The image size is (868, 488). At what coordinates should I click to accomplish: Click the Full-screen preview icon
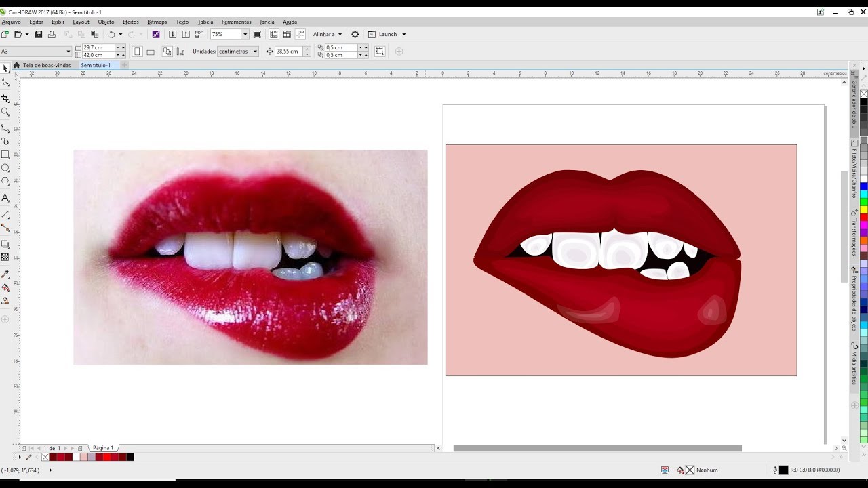click(257, 34)
